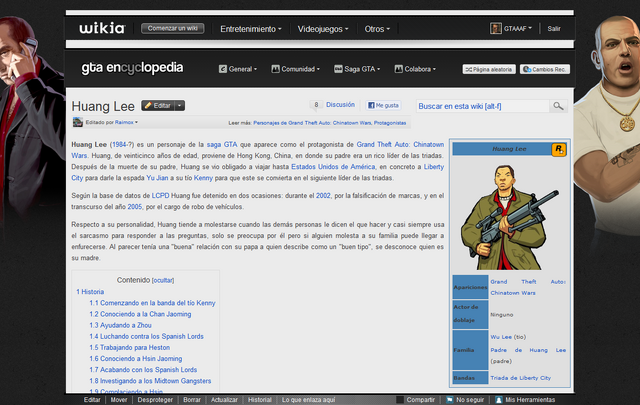This screenshot has height=405, width=640.
Task: Click the Comenzar un wiki button
Action: (173, 28)
